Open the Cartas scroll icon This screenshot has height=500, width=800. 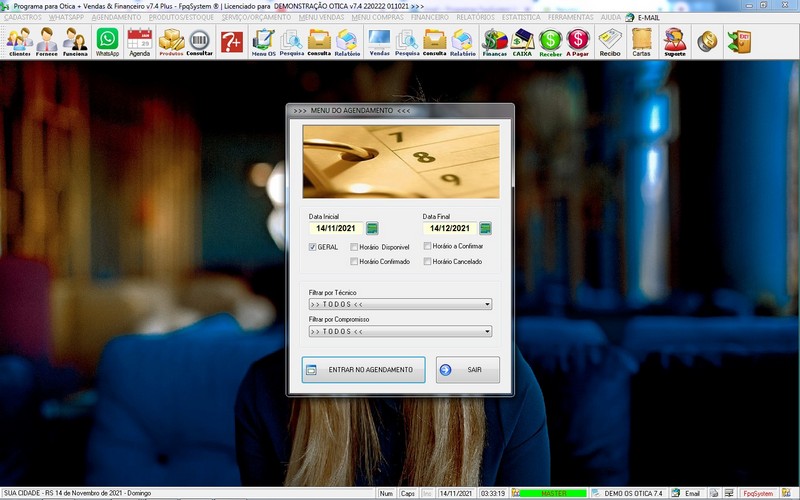(641, 42)
